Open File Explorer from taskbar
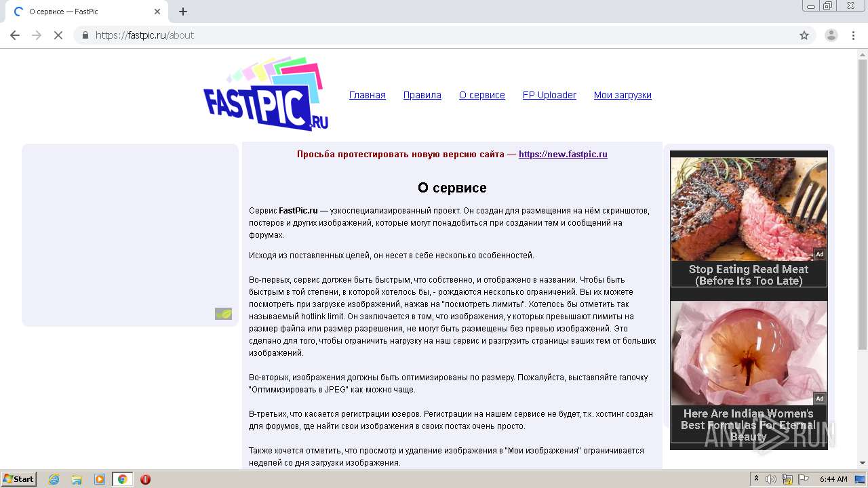The height and width of the screenshot is (488, 868). pyautogui.click(x=77, y=479)
